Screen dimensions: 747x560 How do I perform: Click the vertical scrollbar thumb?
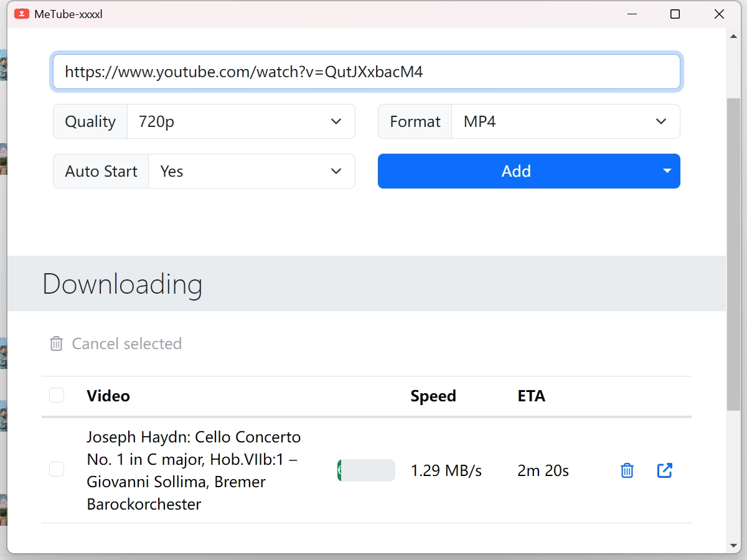tap(733, 254)
